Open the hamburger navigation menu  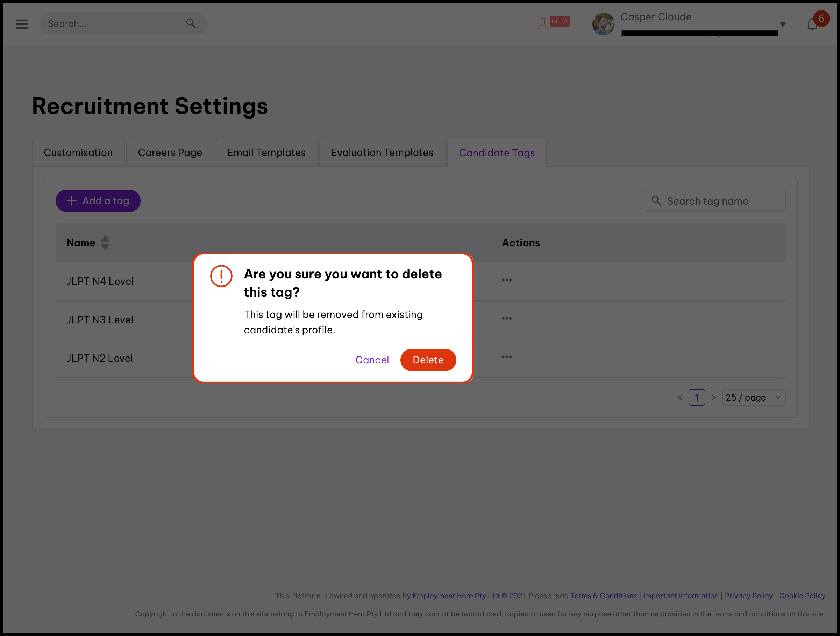coord(22,24)
